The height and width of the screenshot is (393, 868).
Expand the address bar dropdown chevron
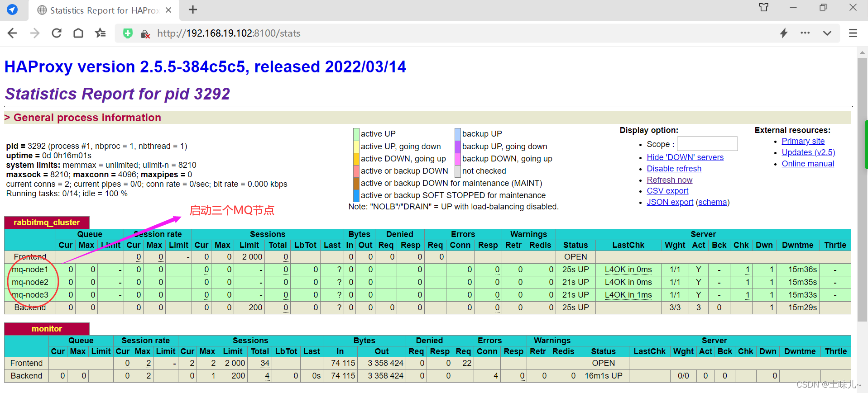[827, 33]
